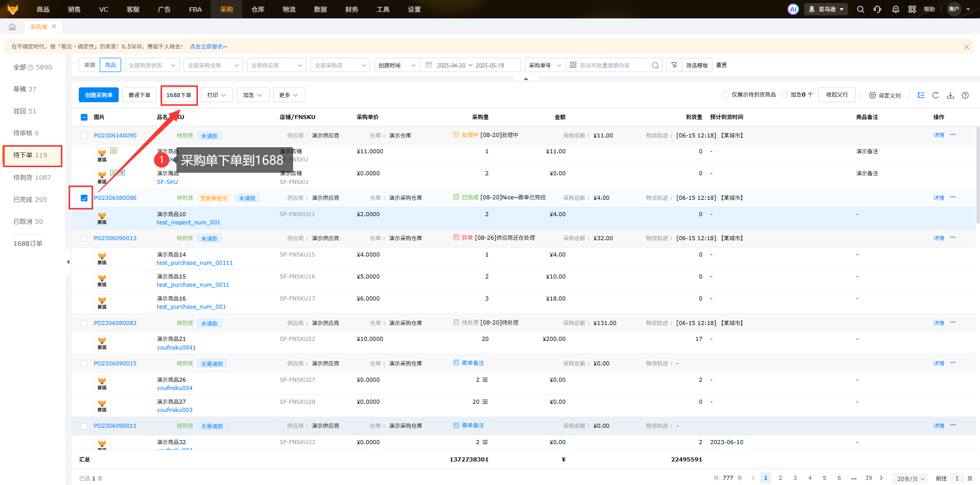Open the advanced filter funnel icon
This screenshot has height=485, width=980.
point(675,65)
